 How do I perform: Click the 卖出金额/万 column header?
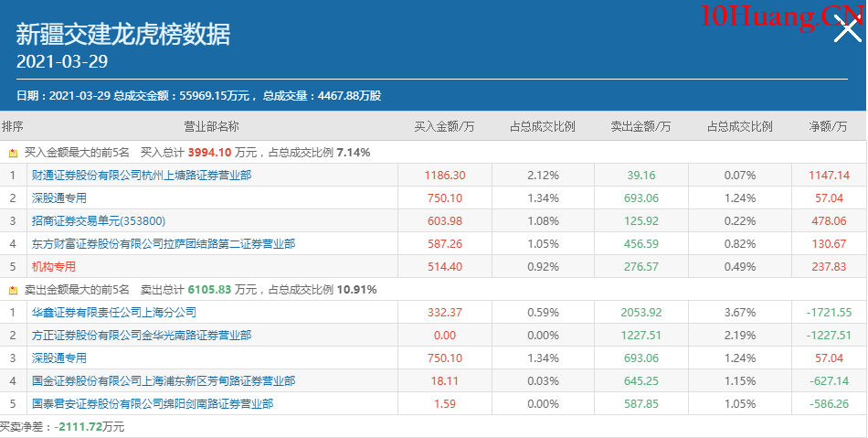click(x=640, y=126)
